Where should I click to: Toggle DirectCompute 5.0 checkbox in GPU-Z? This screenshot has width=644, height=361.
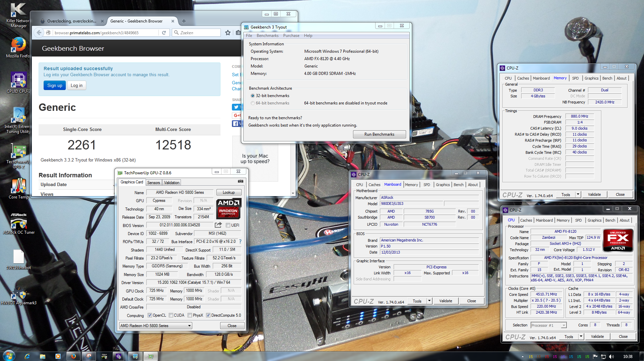[x=208, y=315]
